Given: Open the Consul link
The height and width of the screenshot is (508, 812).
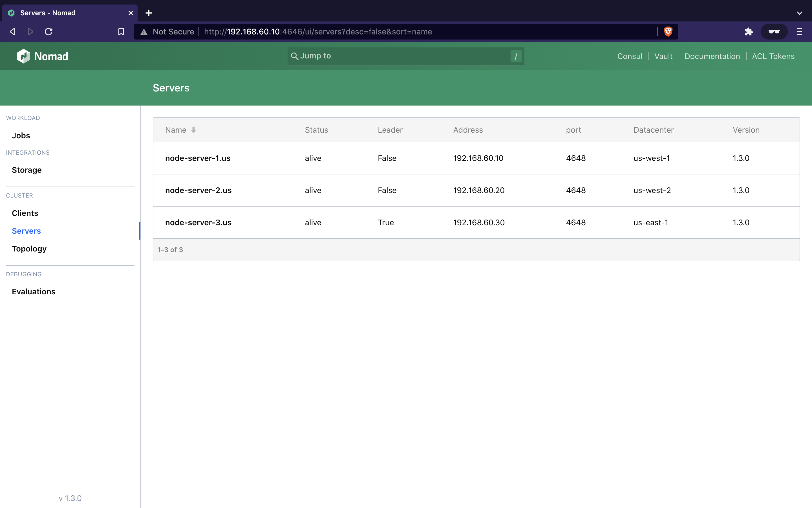Looking at the screenshot, I should (630, 56).
